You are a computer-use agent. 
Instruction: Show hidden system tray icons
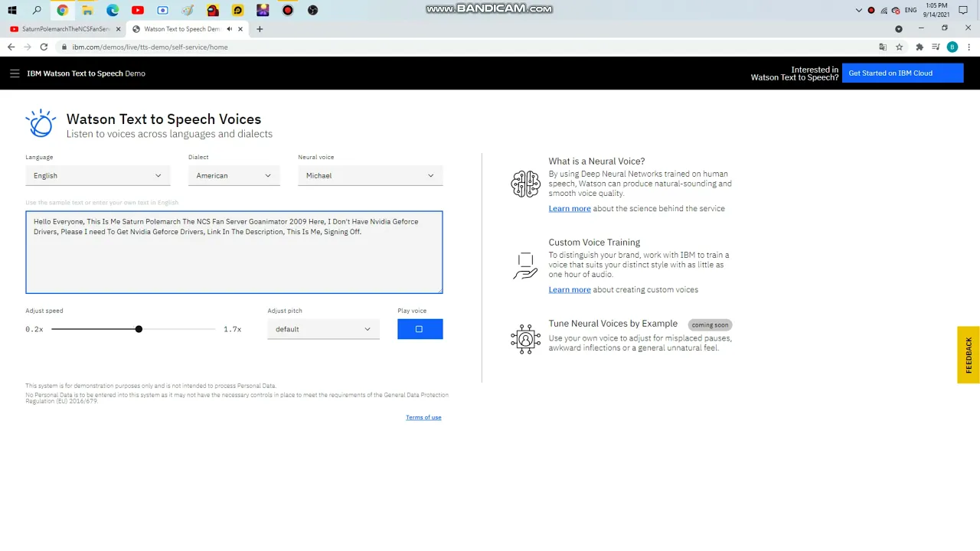coord(859,10)
